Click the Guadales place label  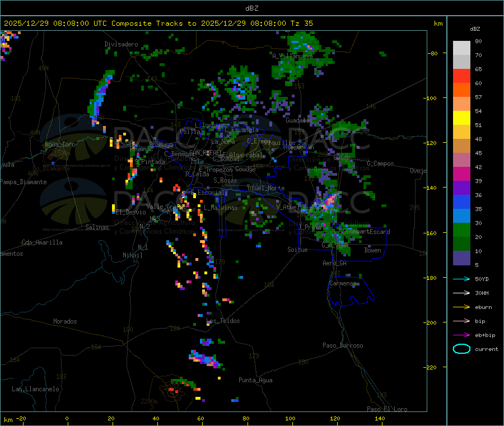[x=298, y=120]
